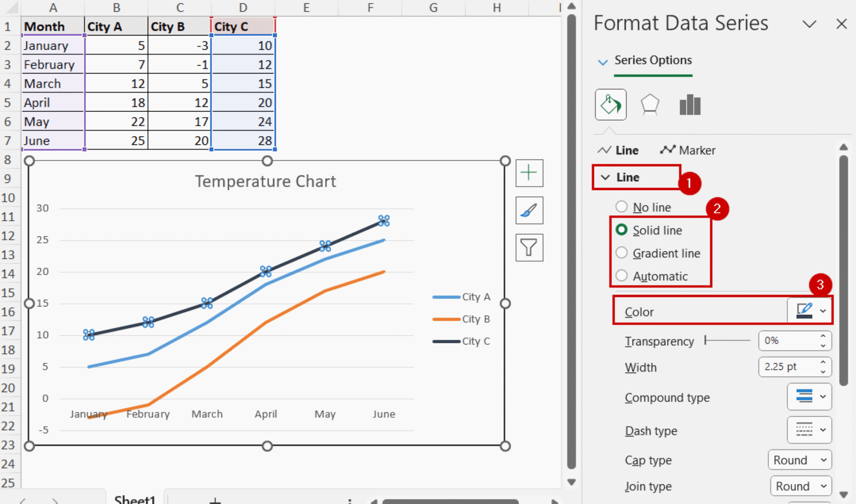
Task: Close the Format Data Series pane
Action: pos(841,24)
